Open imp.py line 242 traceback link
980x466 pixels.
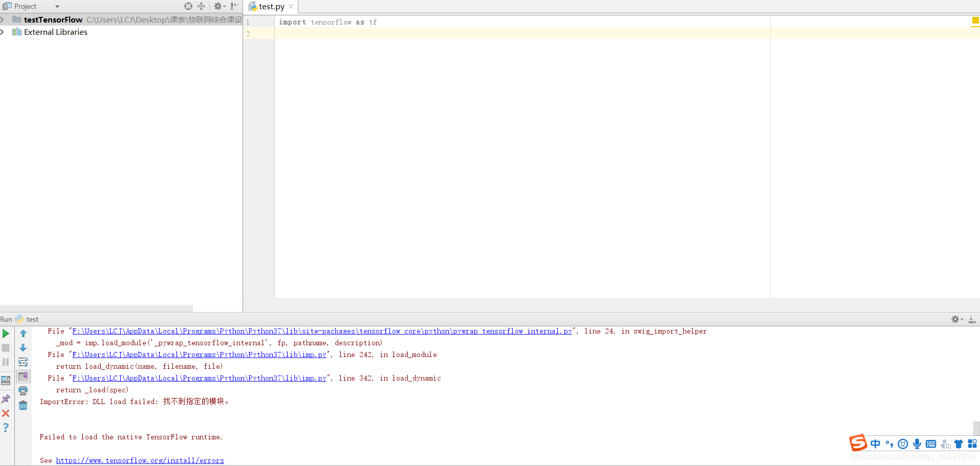pyautogui.click(x=199, y=354)
